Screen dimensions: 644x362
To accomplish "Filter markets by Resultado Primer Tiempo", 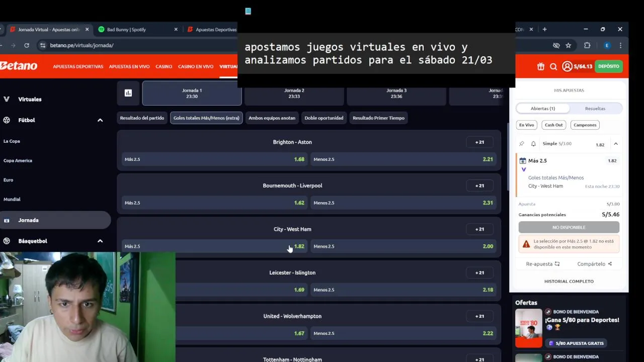I will 378,118.
